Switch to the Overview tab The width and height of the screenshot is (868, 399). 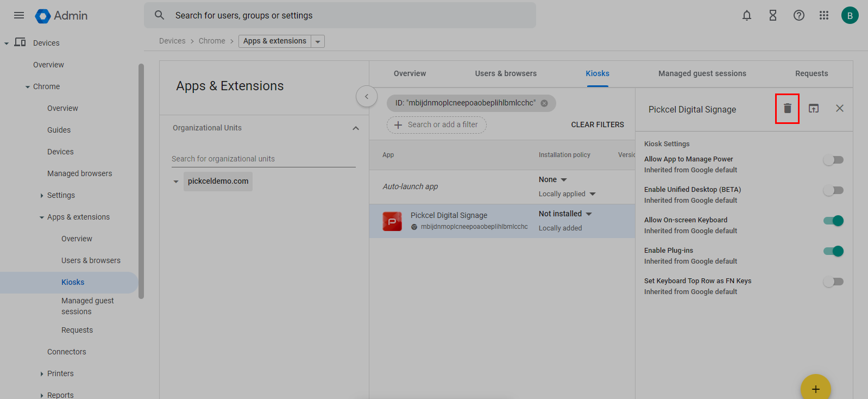click(x=410, y=73)
